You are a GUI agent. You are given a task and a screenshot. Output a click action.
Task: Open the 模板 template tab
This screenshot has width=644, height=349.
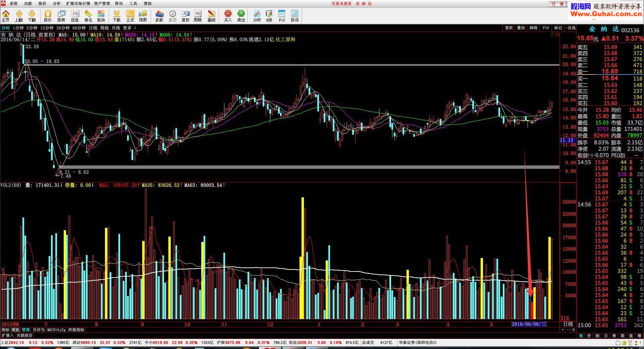[x=15, y=330]
